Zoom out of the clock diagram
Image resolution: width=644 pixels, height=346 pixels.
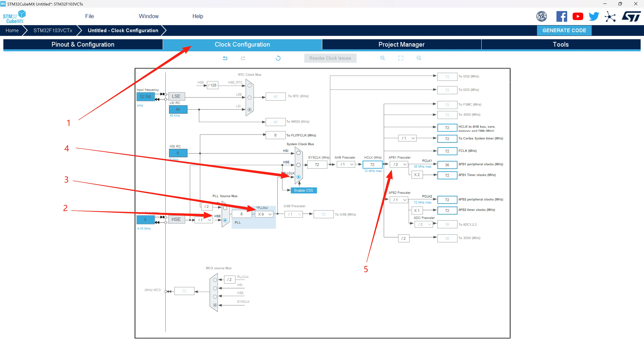419,58
